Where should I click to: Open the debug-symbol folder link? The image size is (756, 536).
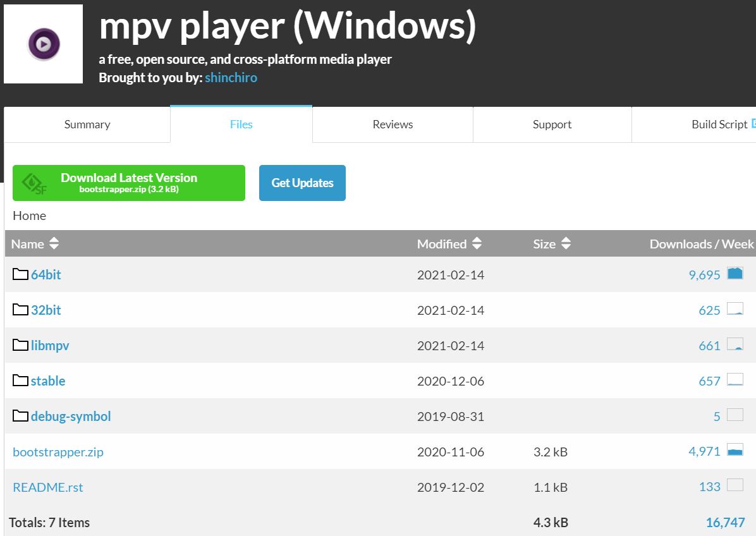(71, 417)
